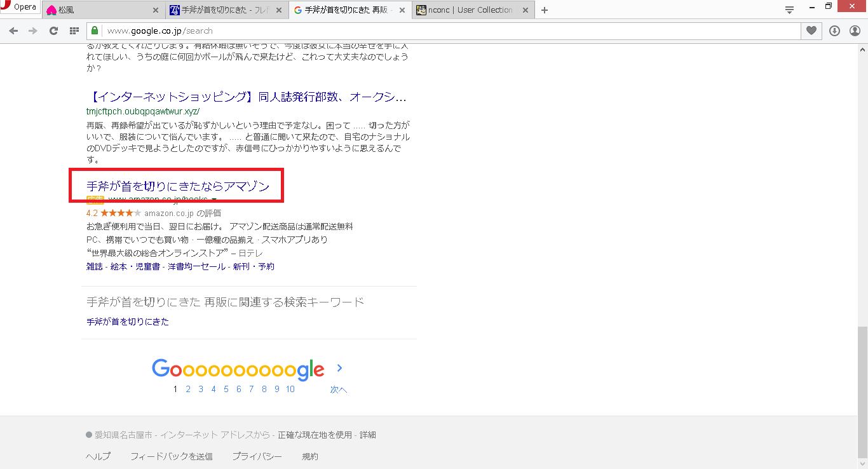This screenshot has width=868, height=469.
Task: Go to results page 4
Action: (214, 389)
